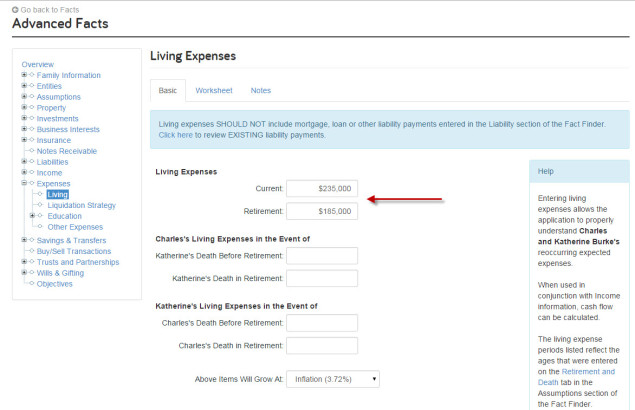The width and height of the screenshot is (635, 410).
Task: Open Buy/Sell Transactions section
Action: click(x=74, y=251)
